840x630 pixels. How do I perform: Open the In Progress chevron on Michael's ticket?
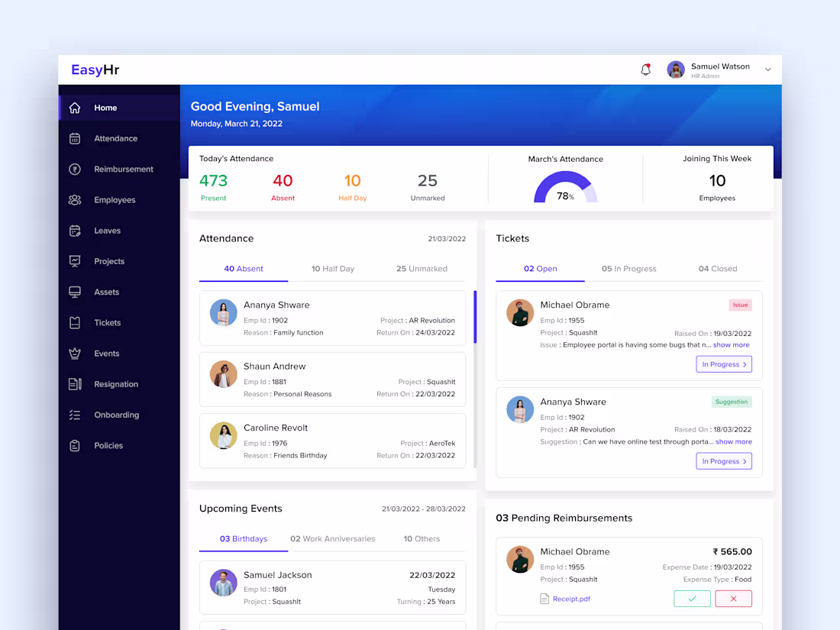coord(723,364)
